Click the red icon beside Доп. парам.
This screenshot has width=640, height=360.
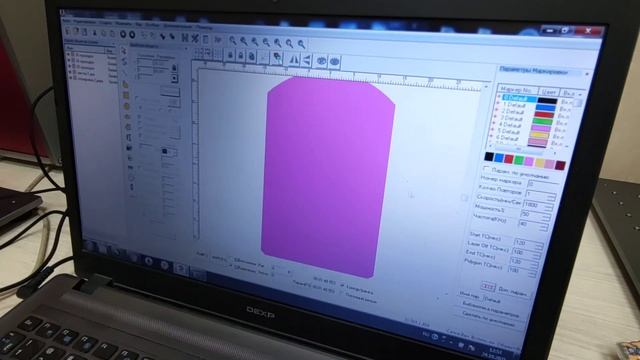click(x=487, y=287)
